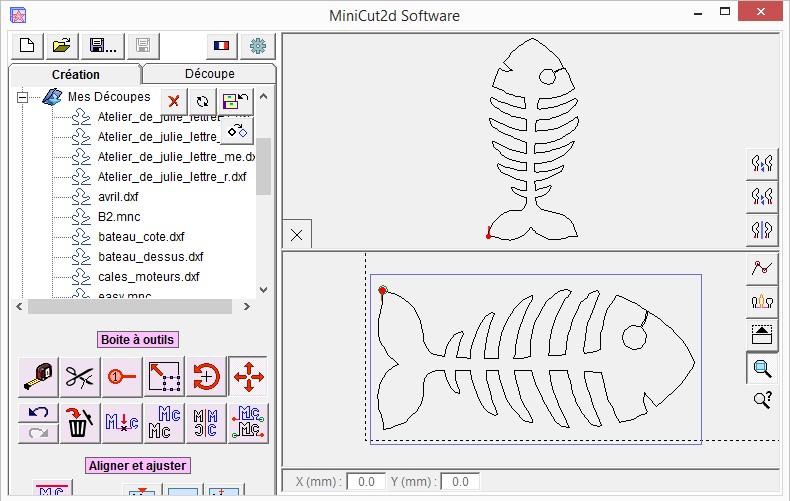Click the large fish shape in work area
The height and width of the screenshot is (501, 790).
536,359
